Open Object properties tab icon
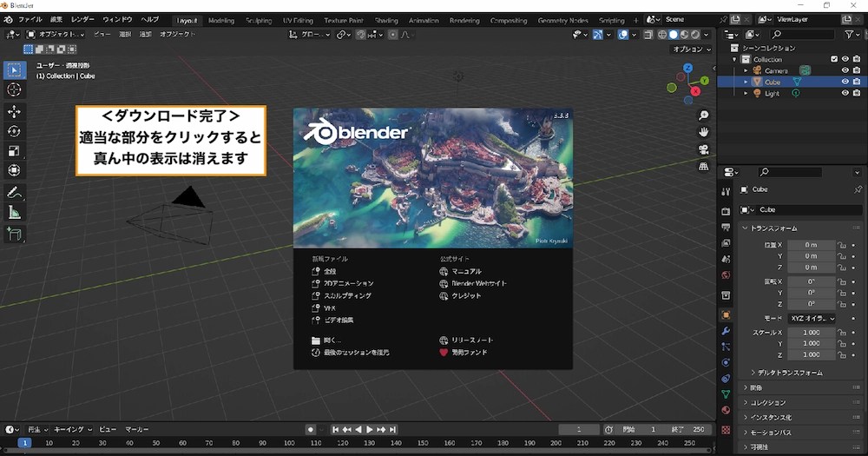The height and width of the screenshot is (456, 868). [726, 314]
